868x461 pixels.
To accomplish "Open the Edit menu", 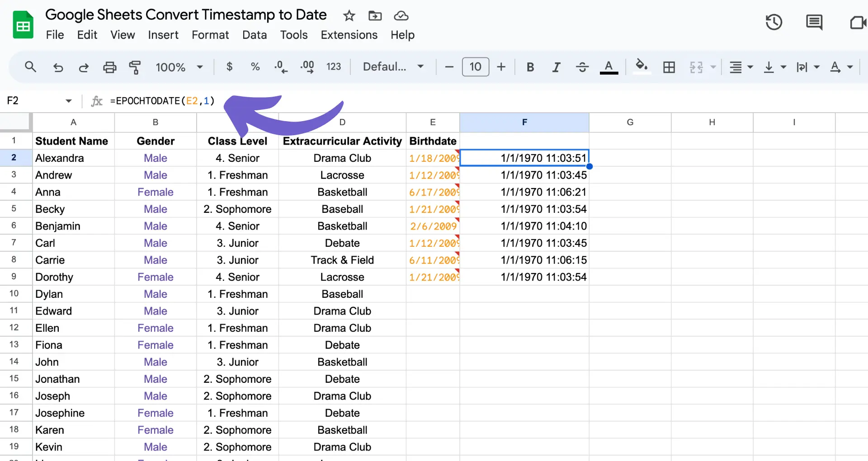I will point(87,35).
